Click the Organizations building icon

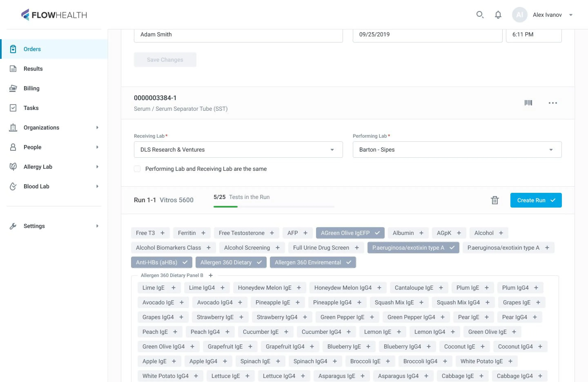coord(13,127)
